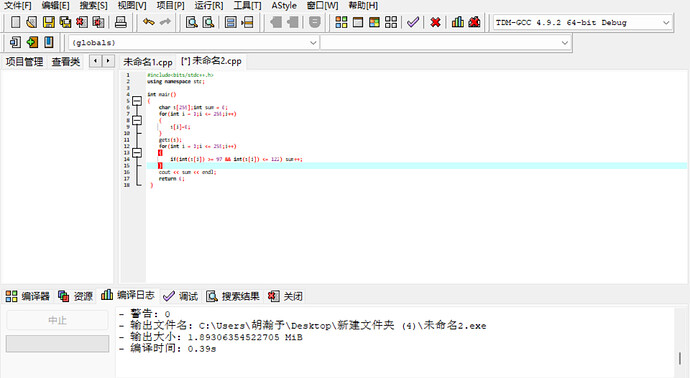Compile the program using toolbar icon
The width and height of the screenshot is (690, 378).
341,22
